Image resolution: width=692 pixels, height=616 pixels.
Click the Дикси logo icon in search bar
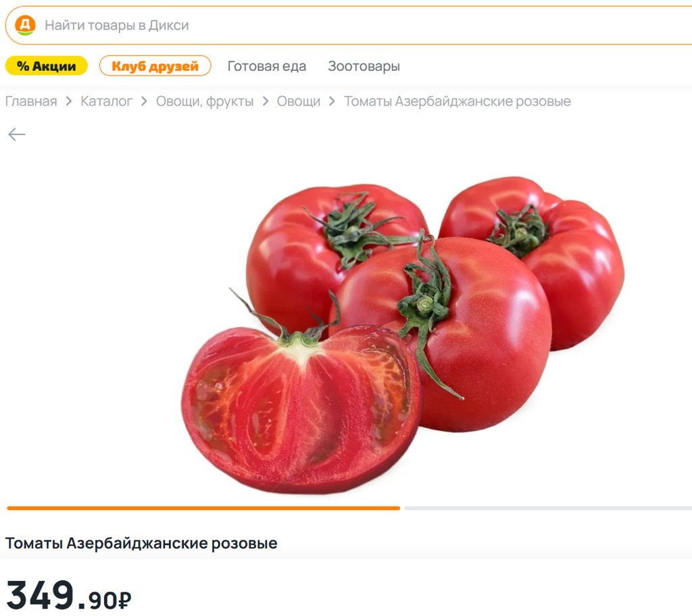(x=25, y=25)
